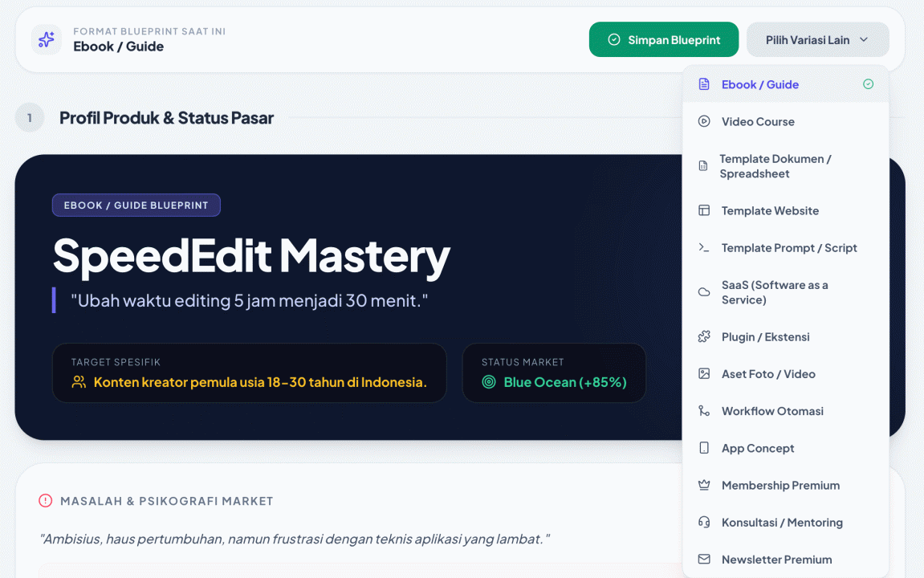This screenshot has height=578, width=924.
Task: Save with the Simpan Blueprint button
Action: point(664,39)
